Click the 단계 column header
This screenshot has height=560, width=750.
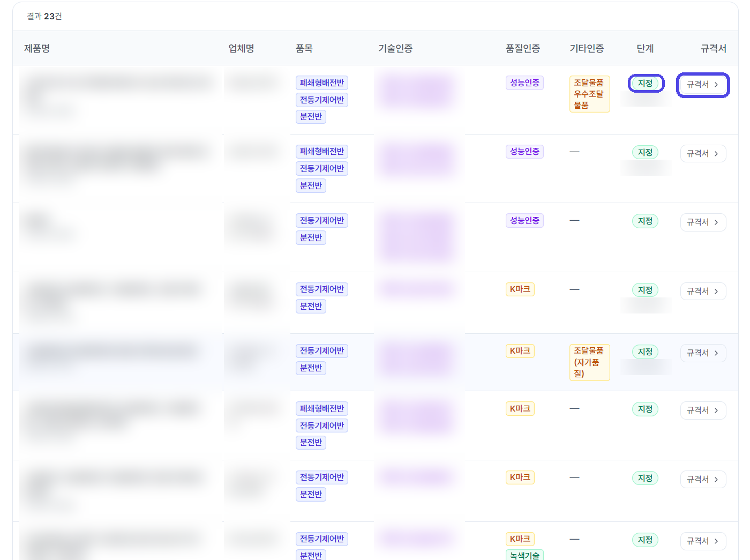coord(645,49)
